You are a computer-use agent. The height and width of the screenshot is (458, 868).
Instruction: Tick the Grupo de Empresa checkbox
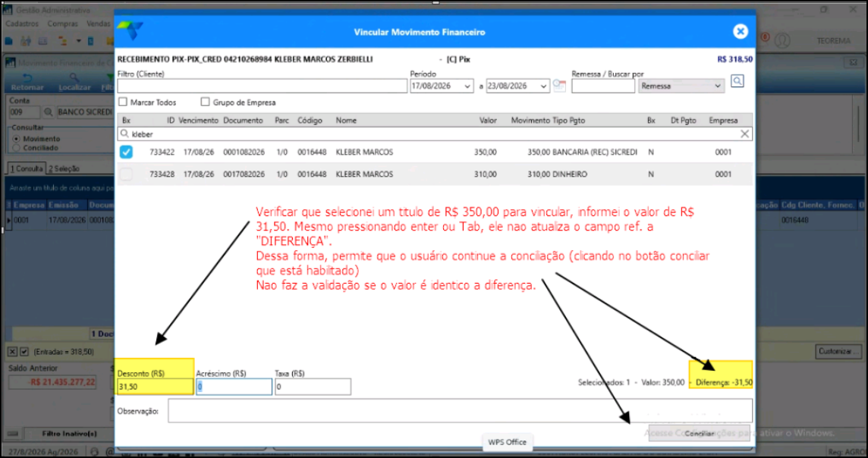coord(206,102)
